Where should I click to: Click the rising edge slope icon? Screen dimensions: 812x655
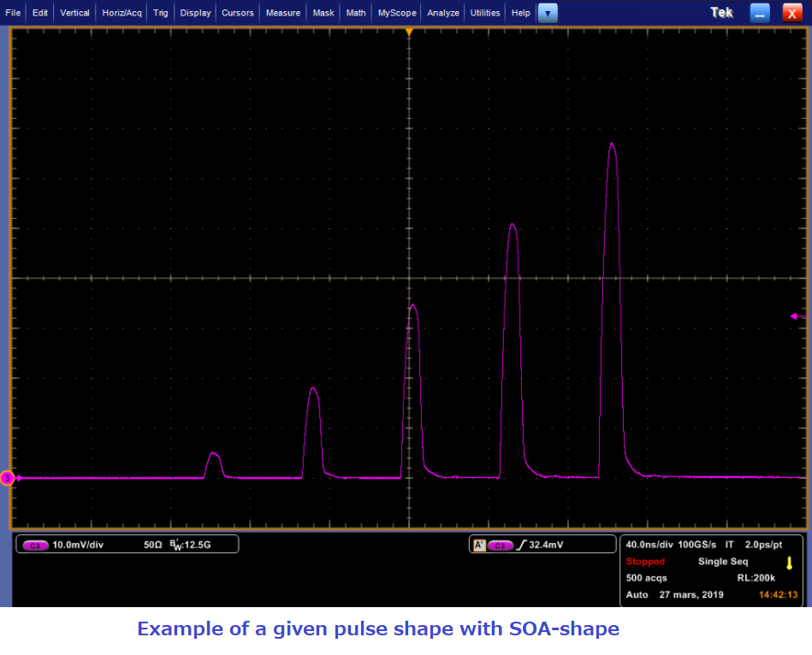pos(521,545)
